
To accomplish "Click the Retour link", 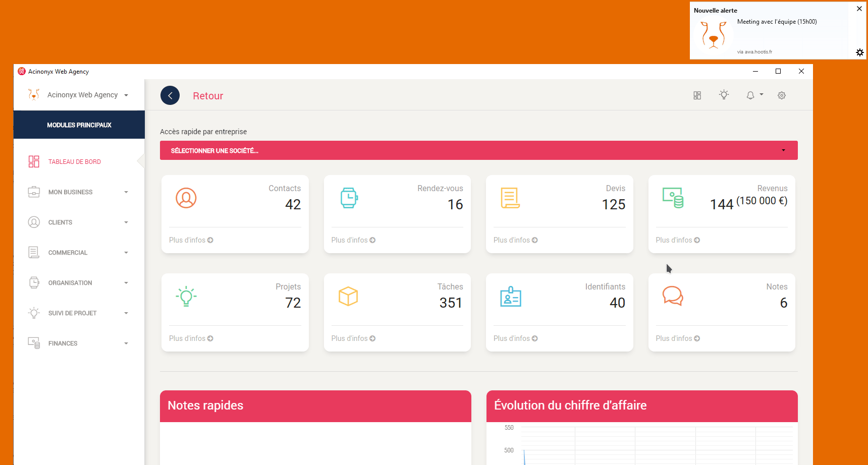I will pyautogui.click(x=208, y=96).
